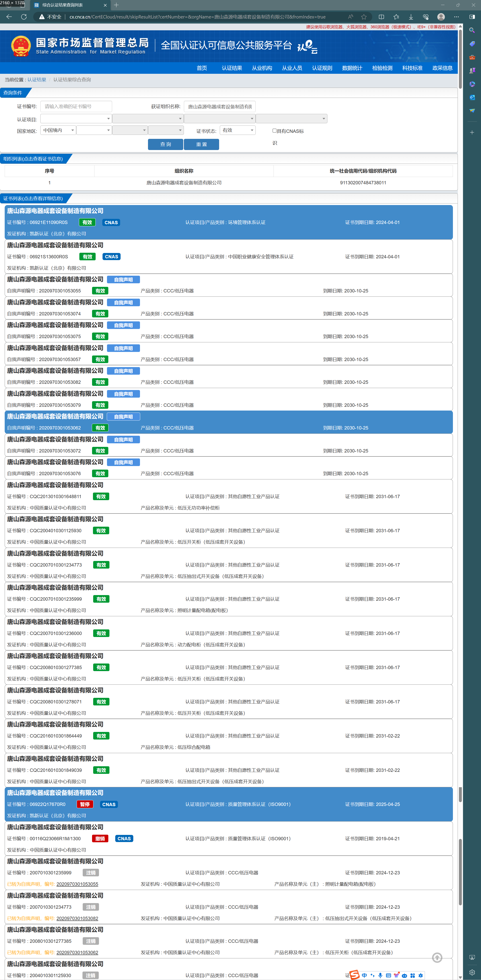481x980 pixels.
Task: Click the 重置 button
Action: point(201,144)
